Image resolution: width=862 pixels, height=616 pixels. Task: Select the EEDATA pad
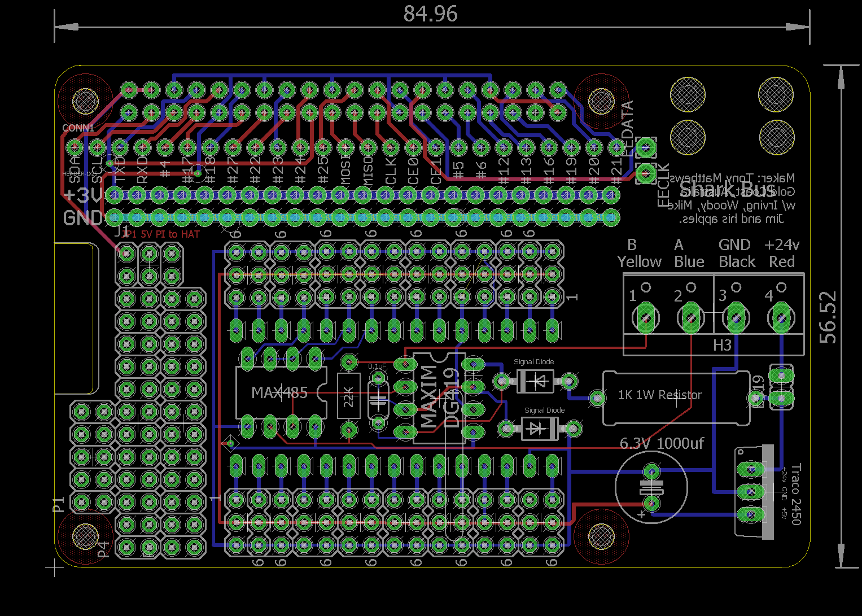[646, 148]
